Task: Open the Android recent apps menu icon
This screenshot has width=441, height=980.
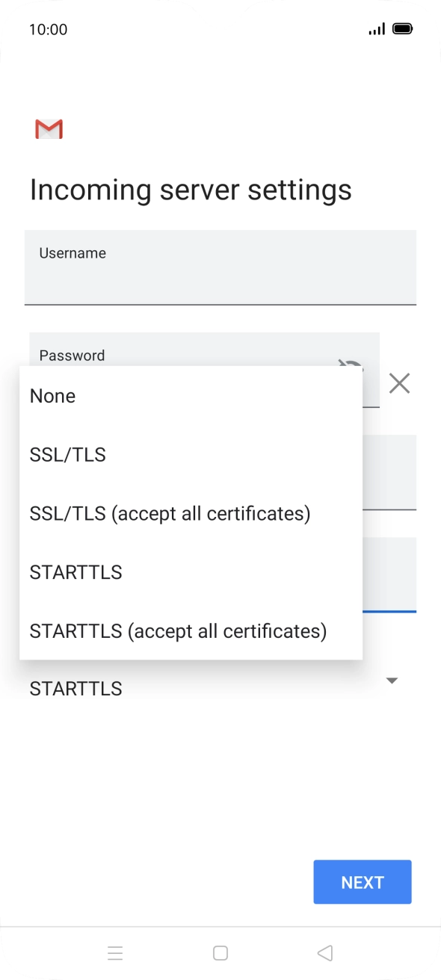Action: [x=115, y=953]
